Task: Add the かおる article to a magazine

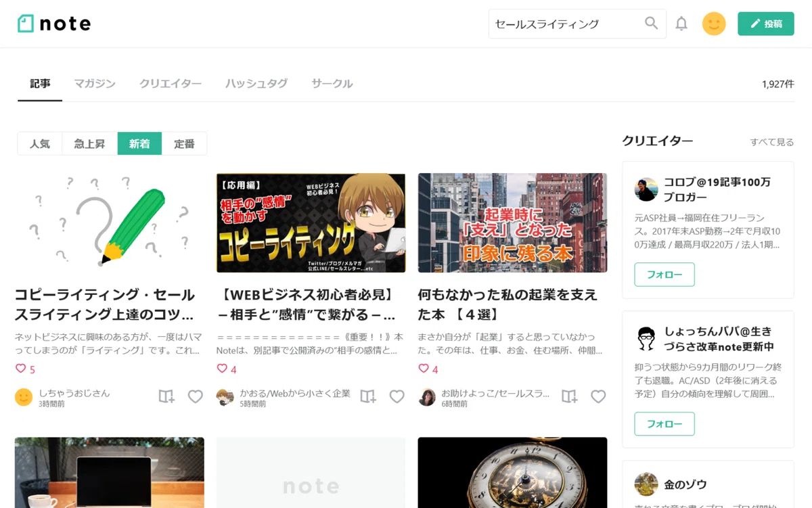Action: coord(368,396)
